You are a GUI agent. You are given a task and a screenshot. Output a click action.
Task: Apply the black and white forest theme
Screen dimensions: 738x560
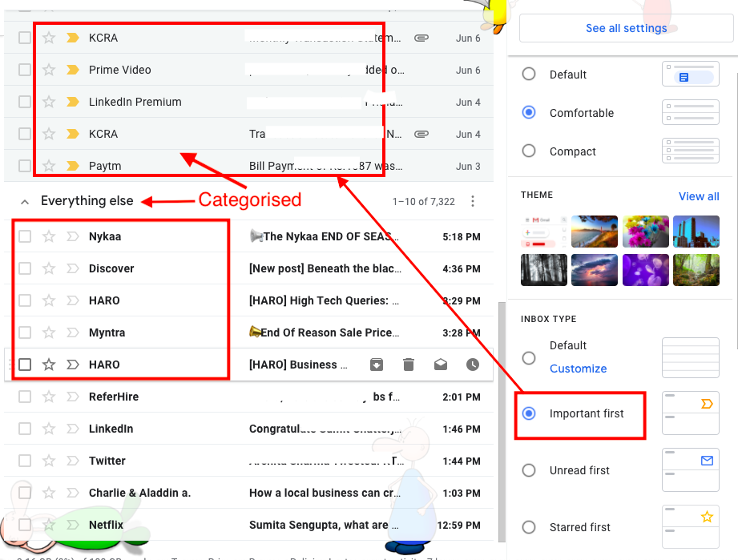point(543,270)
